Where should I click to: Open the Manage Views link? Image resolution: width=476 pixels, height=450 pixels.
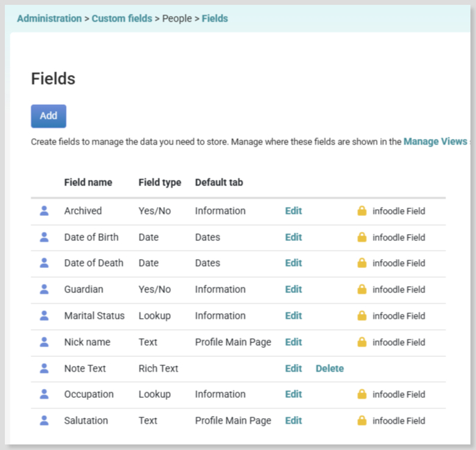[435, 142]
